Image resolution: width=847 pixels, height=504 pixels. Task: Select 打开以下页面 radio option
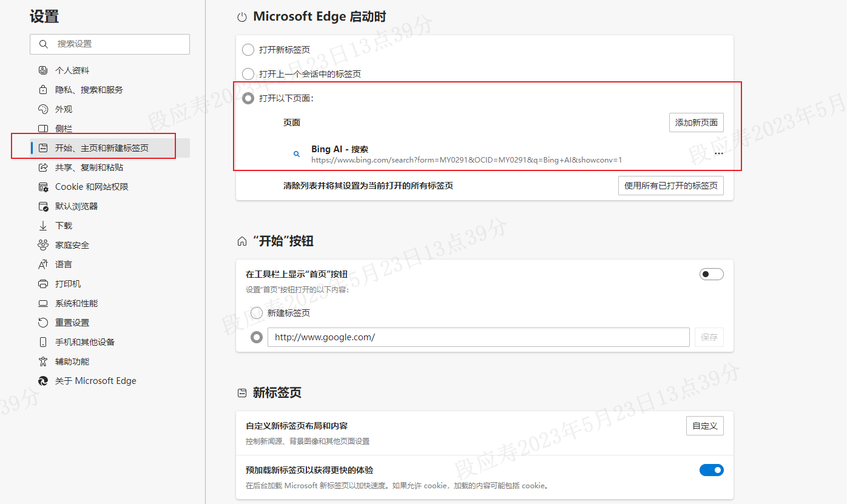point(248,98)
